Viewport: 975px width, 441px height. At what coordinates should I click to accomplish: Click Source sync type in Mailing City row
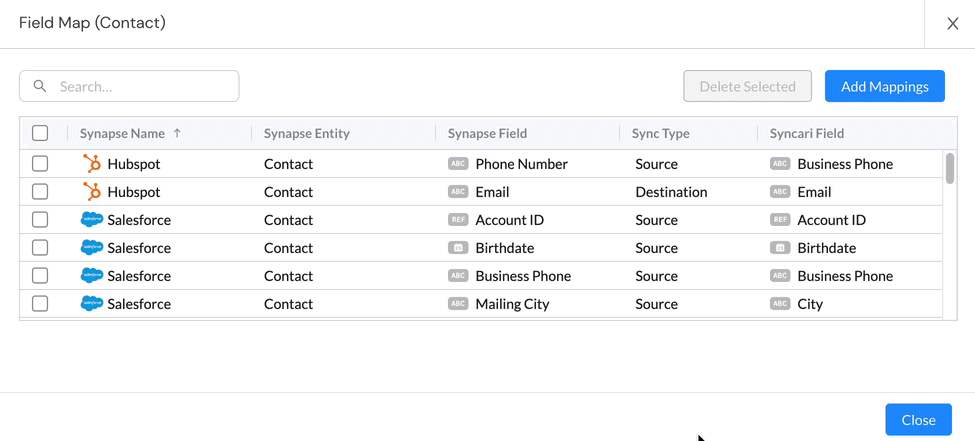pos(656,304)
